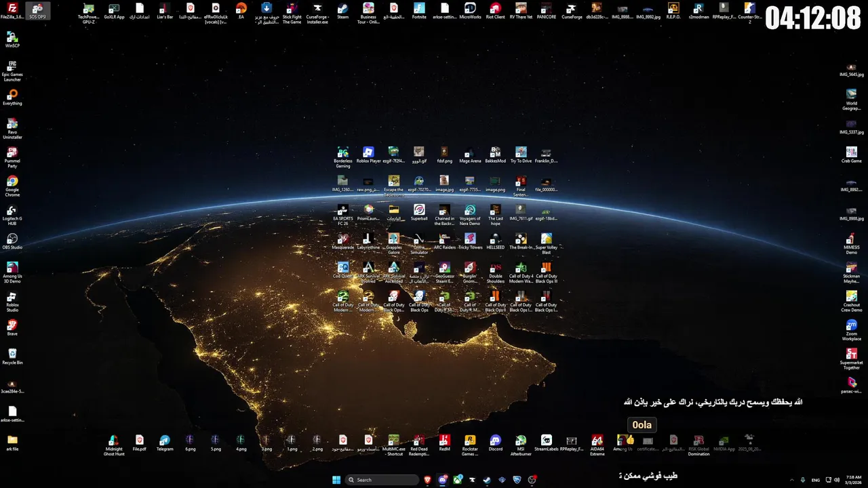
Task: Select the 'ark file' folder icon
Action: point(12,443)
